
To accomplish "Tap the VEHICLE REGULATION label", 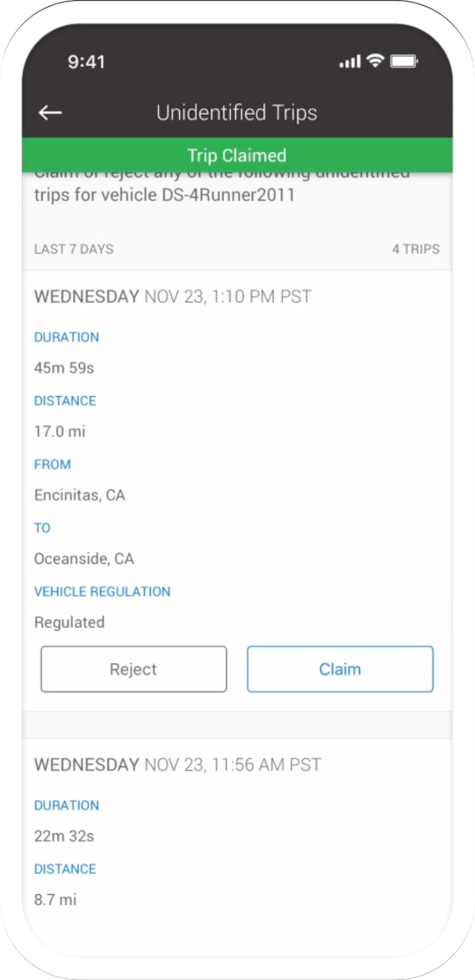I will click(x=102, y=592).
